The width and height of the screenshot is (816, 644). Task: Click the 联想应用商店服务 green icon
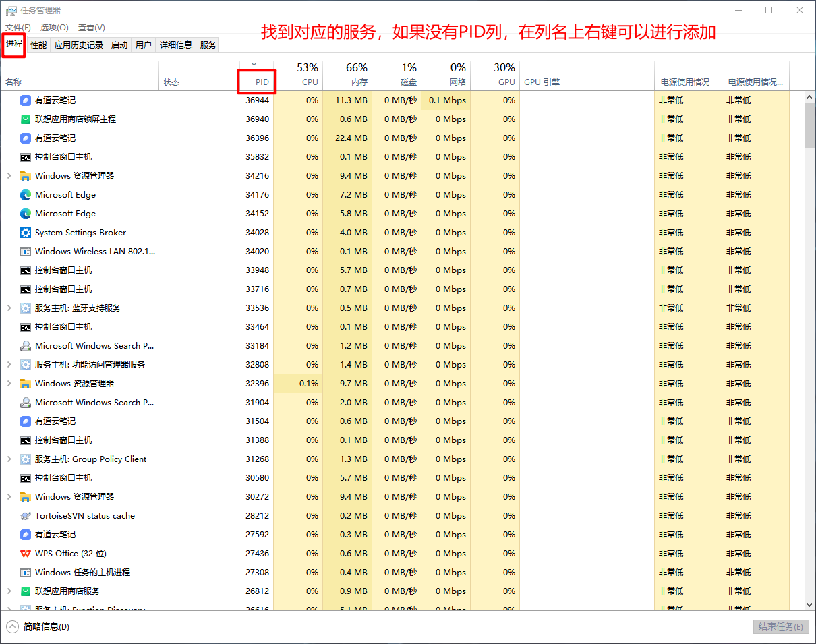26,591
